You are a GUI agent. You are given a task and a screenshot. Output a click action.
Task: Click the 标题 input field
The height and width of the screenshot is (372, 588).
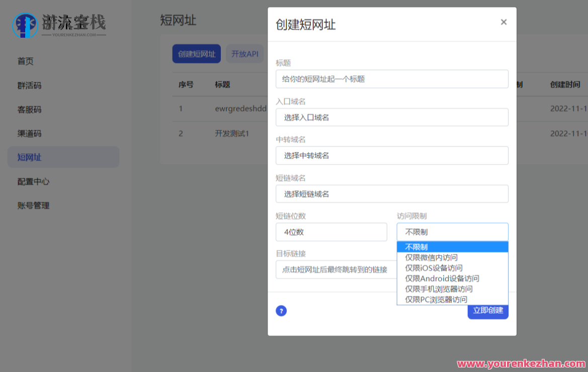point(392,79)
